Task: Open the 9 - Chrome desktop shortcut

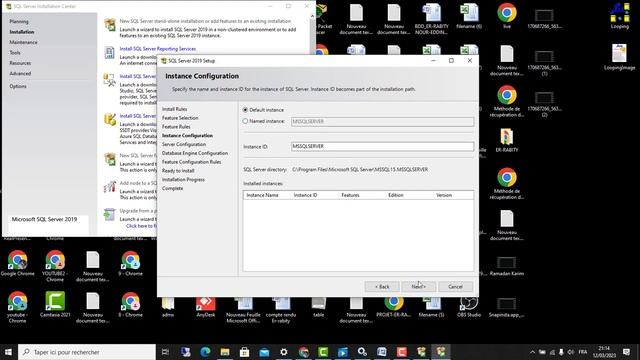Action: (131, 264)
